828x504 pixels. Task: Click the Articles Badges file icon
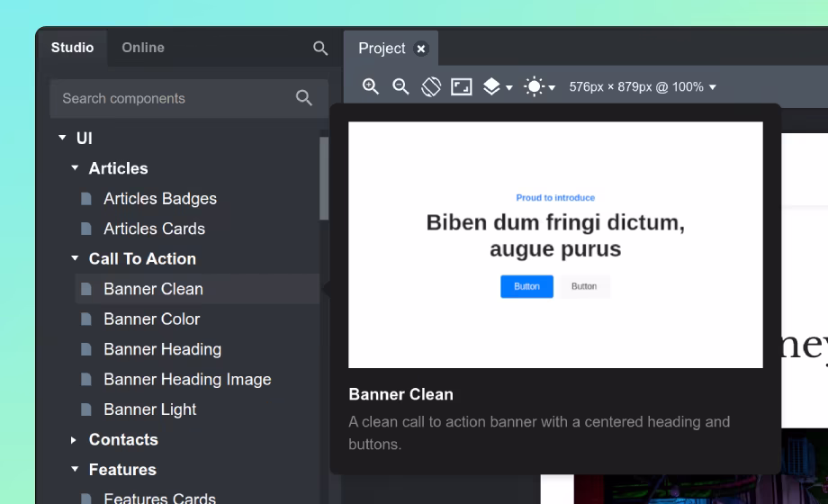pos(86,199)
